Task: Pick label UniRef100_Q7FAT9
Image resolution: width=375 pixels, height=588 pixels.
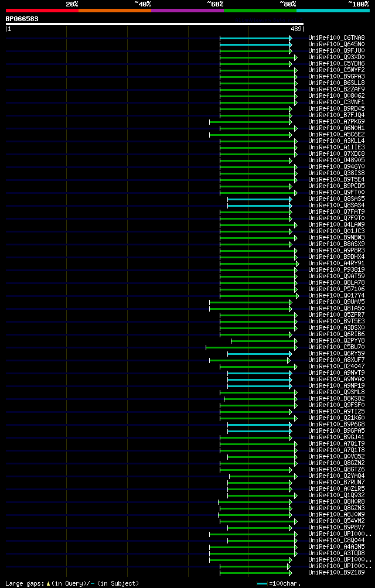Action: [x=336, y=211]
